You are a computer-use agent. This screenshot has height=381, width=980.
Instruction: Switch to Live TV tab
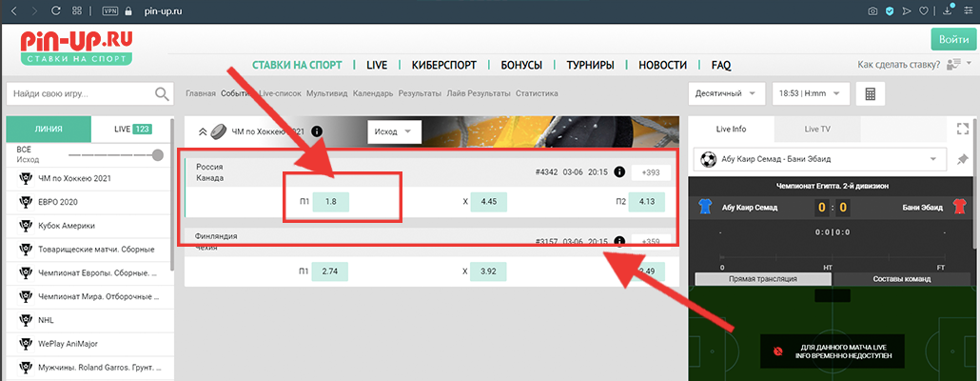point(817,130)
